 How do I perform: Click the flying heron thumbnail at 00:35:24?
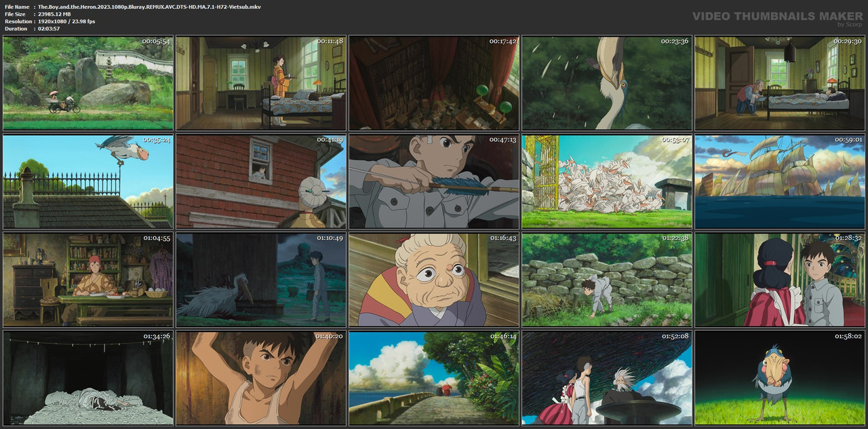(x=88, y=181)
